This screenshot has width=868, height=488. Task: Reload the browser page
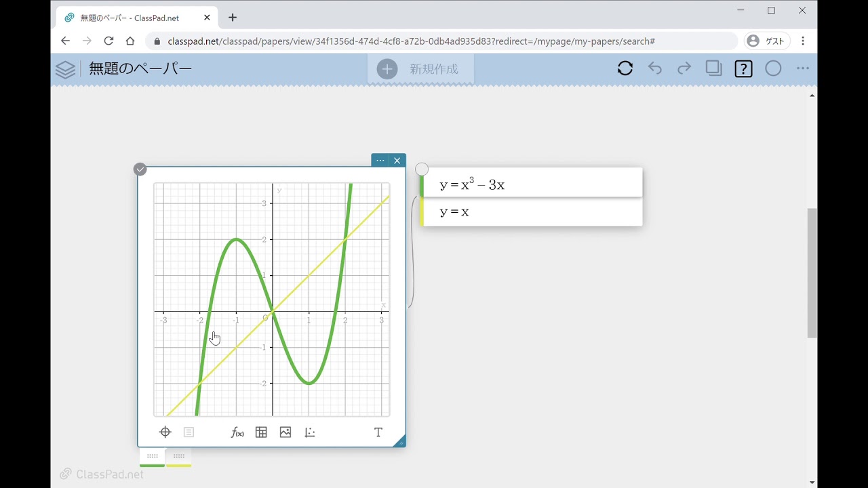pyautogui.click(x=108, y=41)
